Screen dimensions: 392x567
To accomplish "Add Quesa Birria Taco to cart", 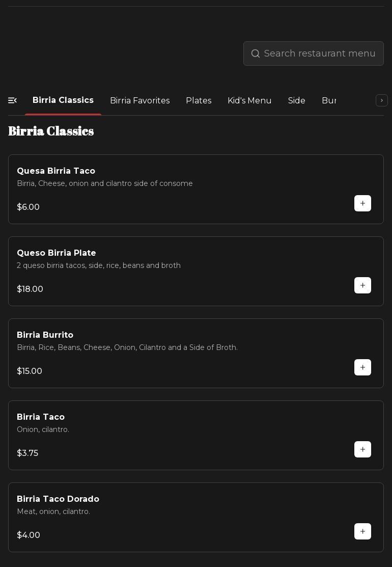I will pos(362,203).
